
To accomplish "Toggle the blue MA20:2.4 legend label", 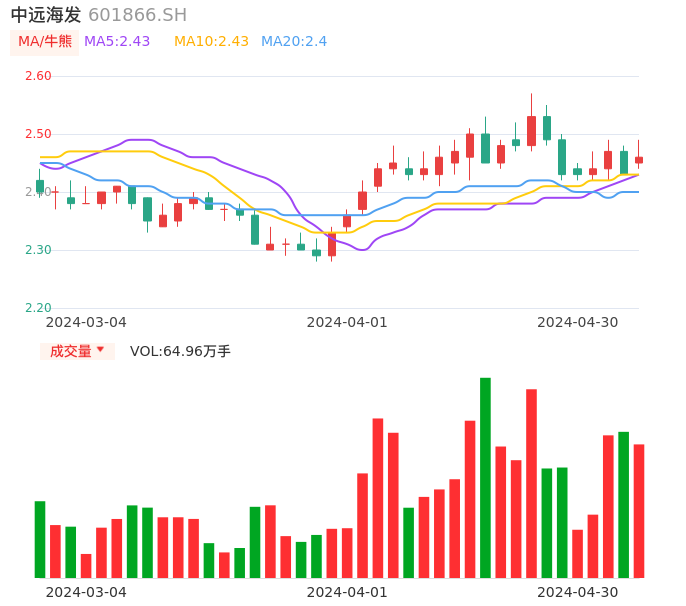I will 294,42.
